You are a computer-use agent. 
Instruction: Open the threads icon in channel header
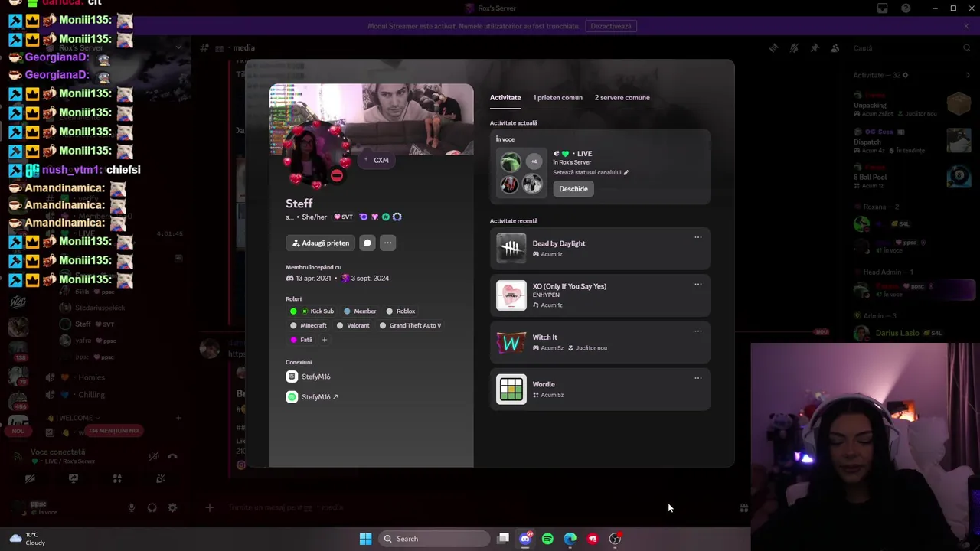click(773, 47)
